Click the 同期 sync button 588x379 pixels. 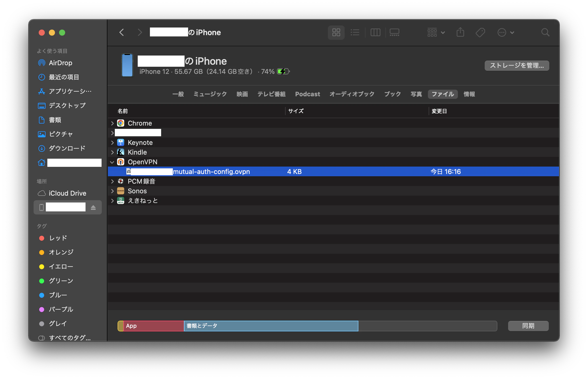pyautogui.click(x=528, y=326)
